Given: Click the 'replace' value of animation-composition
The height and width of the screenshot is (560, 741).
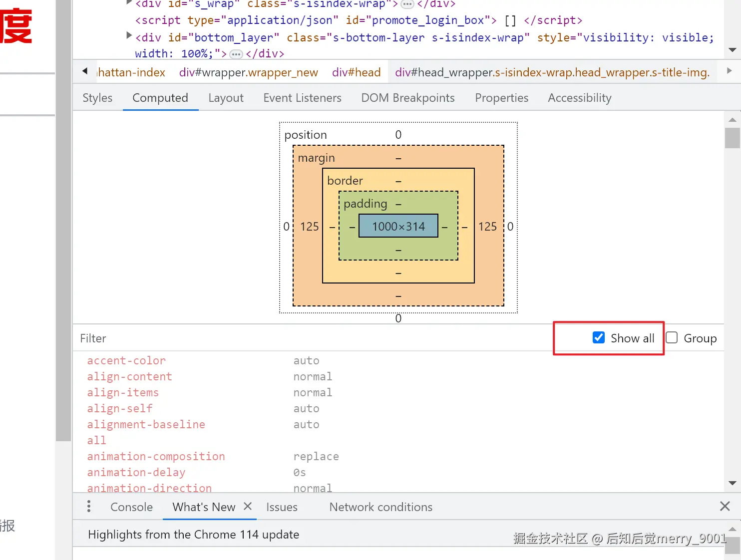Looking at the screenshot, I should pos(316,456).
